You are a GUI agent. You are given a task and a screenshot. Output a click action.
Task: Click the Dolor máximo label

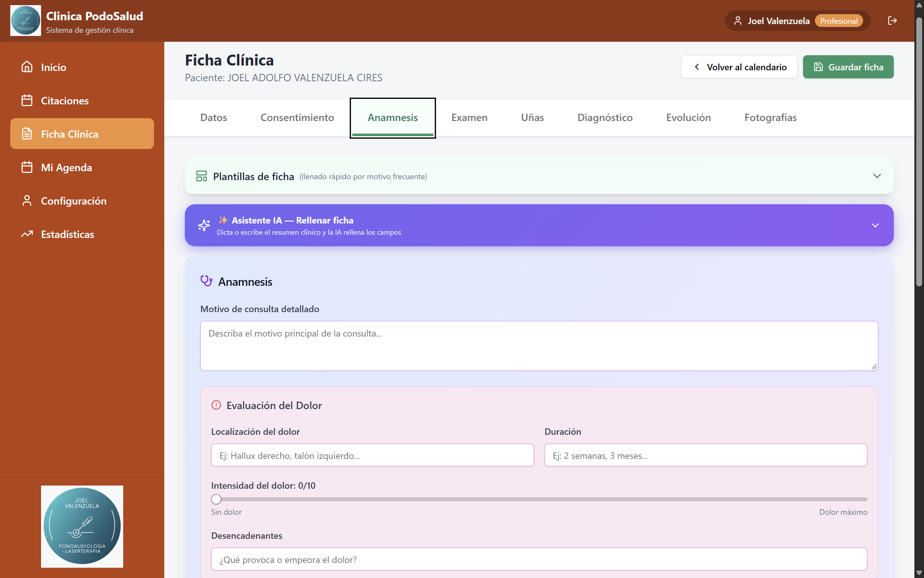[x=843, y=512]
